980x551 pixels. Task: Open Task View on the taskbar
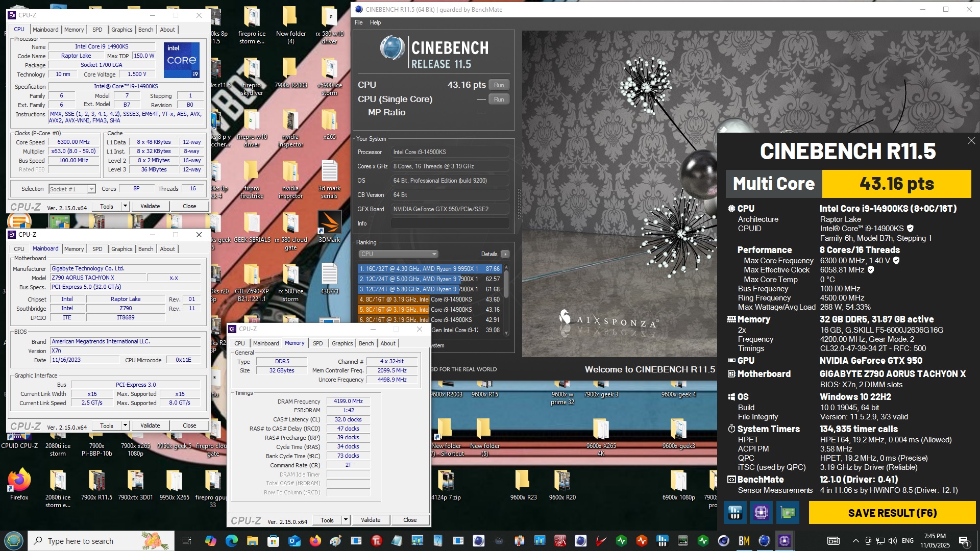tap(186, 541)
